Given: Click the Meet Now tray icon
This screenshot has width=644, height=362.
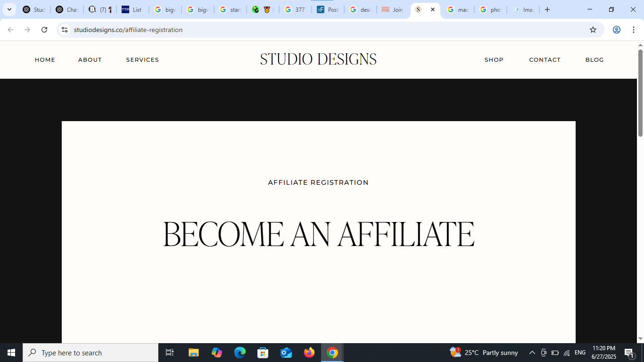Looking at the screenshot, I should (x=544, y=353).
